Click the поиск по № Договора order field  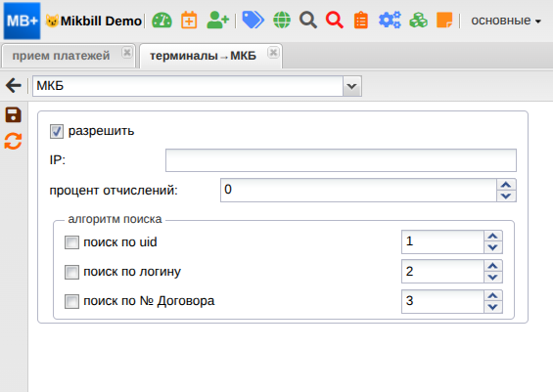coord(442,301)
